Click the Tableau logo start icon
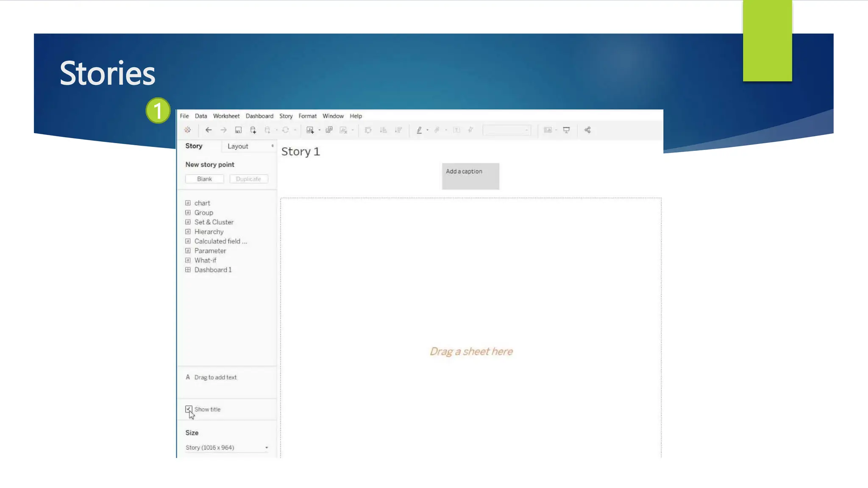 point(187,130)
